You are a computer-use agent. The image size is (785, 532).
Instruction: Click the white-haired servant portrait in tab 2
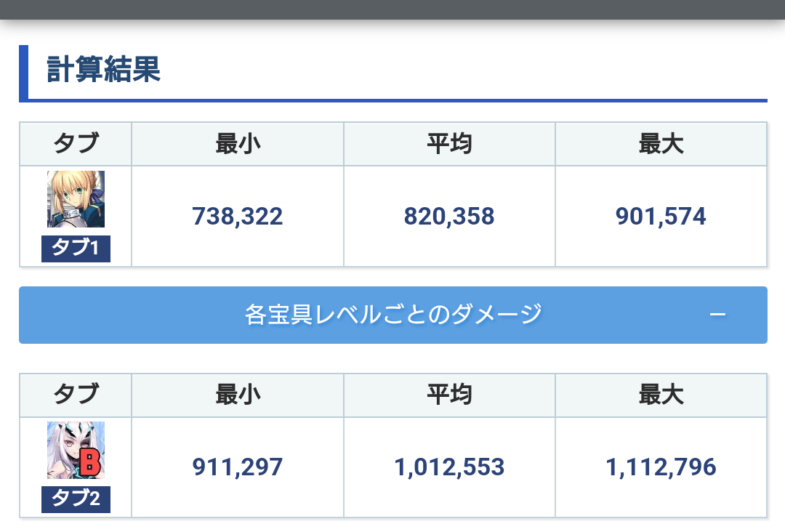pyautogui.click(x=76, y=450)
